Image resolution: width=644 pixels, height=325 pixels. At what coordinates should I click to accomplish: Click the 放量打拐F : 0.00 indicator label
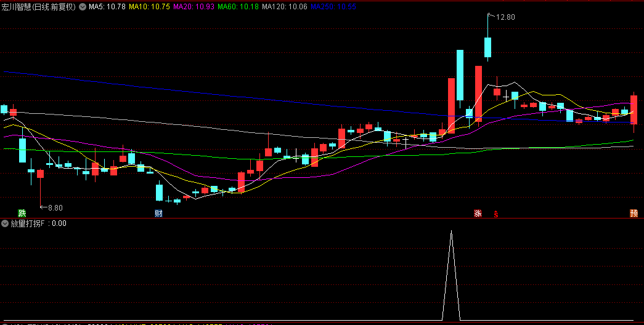click(38, 223)
